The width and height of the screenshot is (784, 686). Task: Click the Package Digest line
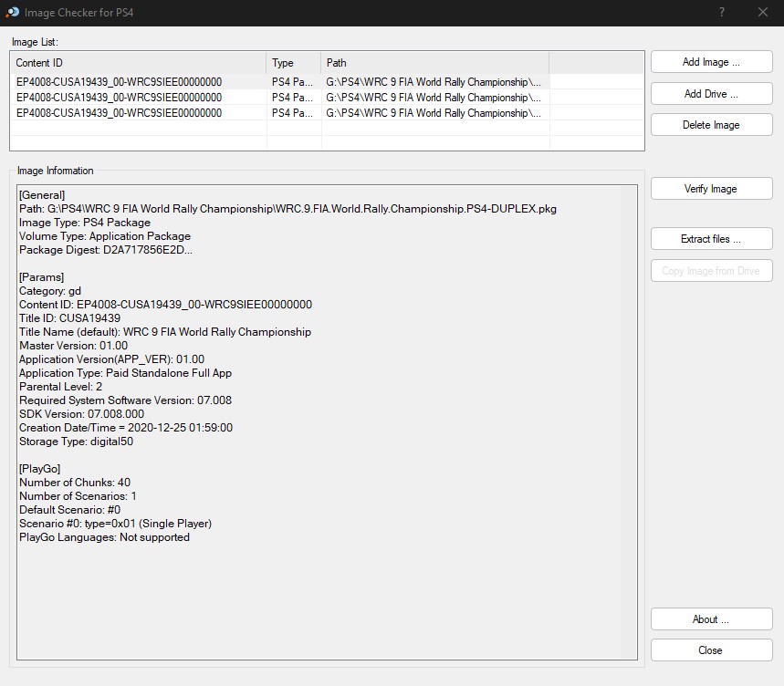106,250
